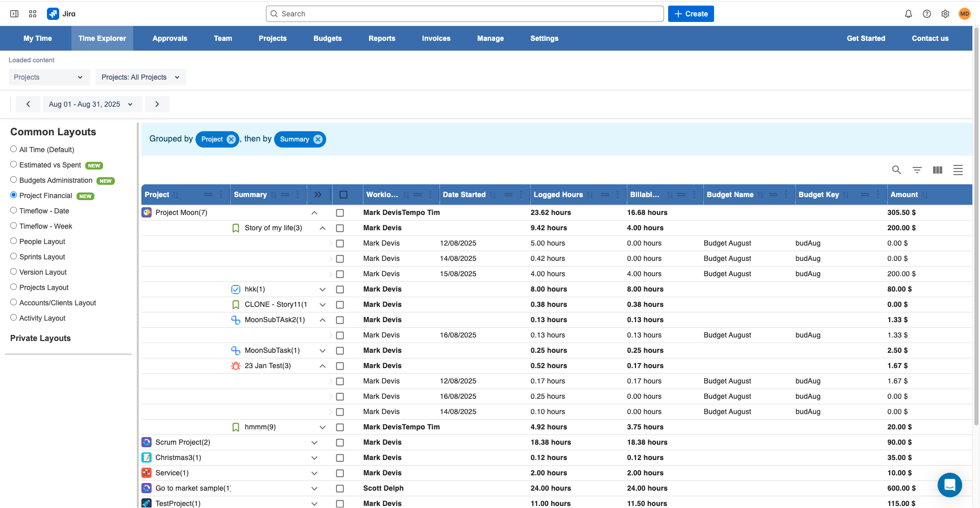The width and height of the screenshot is (980, 508).
Task: Open the Get Started link
Action: point(866,38)
